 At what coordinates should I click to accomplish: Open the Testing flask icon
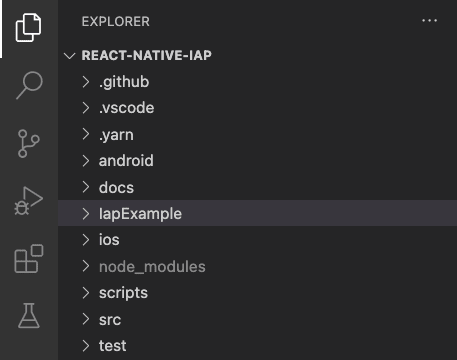(x=29, y=316)
